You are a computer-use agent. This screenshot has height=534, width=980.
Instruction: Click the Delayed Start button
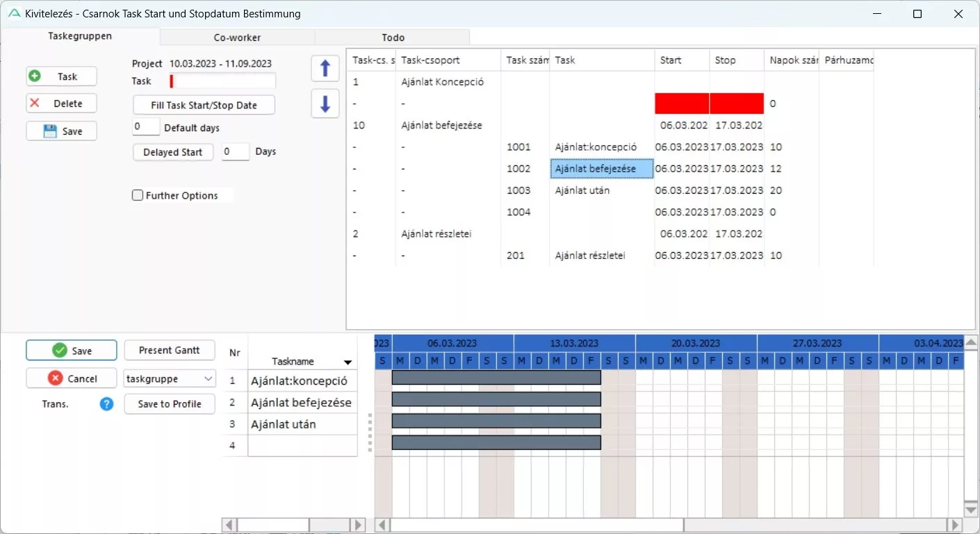coord(173,152)
